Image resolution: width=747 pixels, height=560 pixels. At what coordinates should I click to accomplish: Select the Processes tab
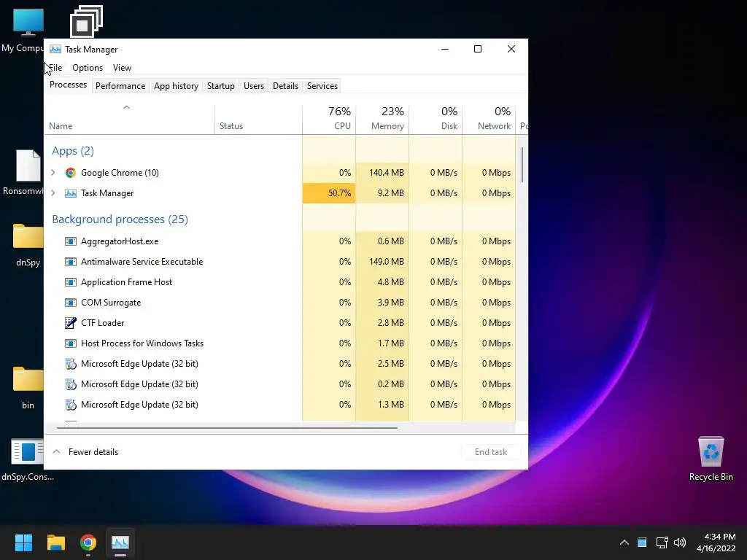point(68,85)
